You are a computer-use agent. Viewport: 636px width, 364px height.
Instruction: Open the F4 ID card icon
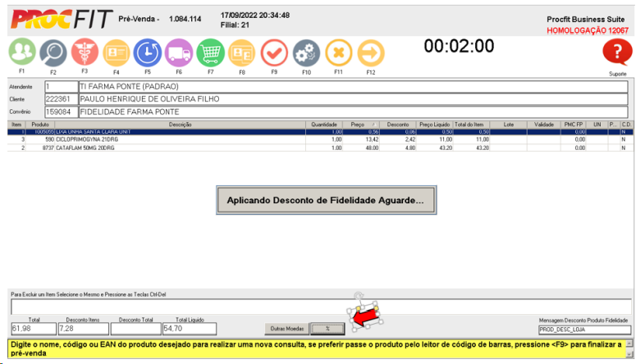click(116, 52)
